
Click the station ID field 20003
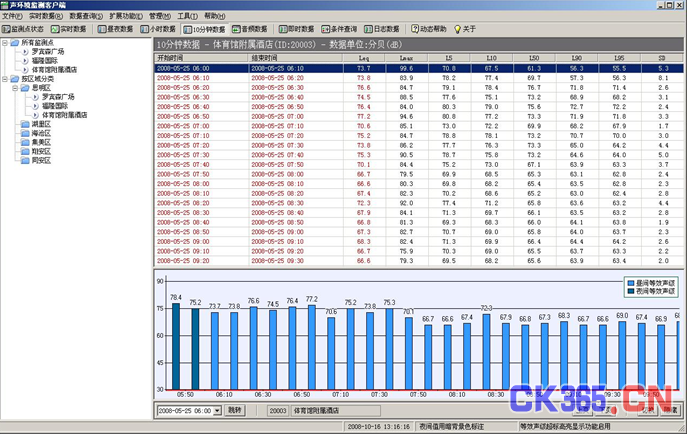coord(278,411)
